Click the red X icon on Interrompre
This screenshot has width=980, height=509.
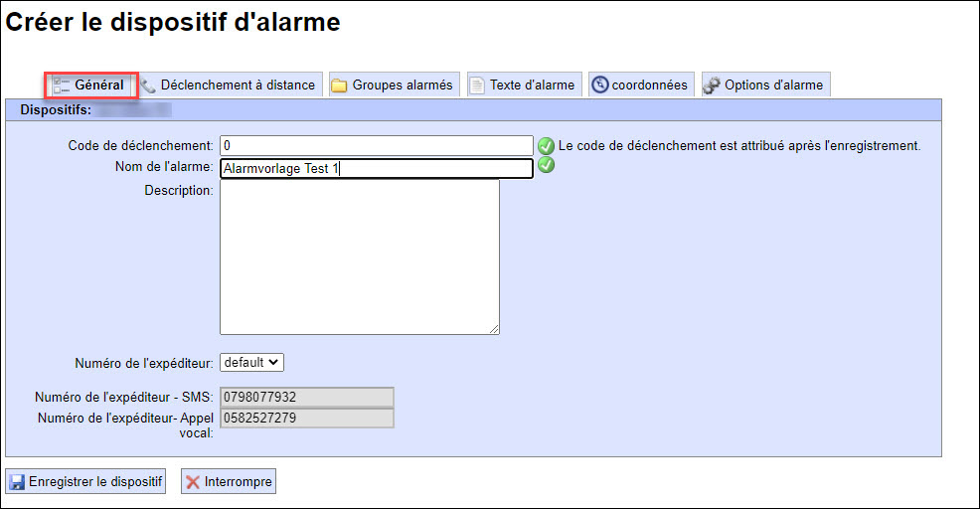click(193, 482)
